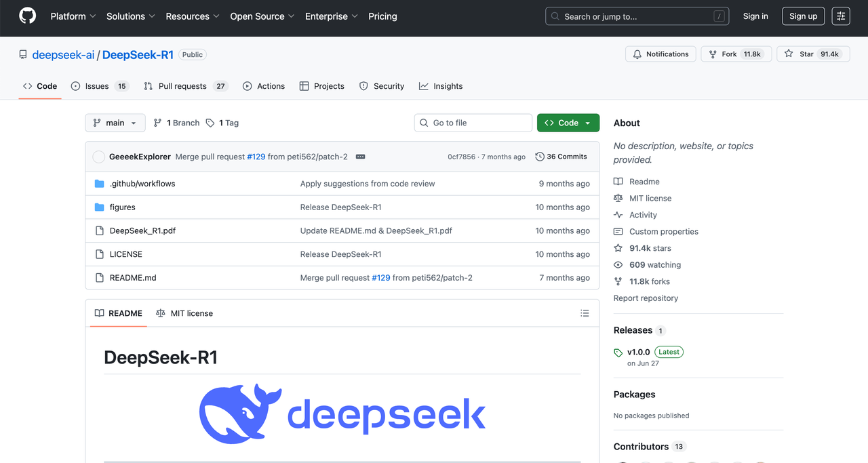Switch to the Issues tab
868x463 pixels.
point(100,86)
